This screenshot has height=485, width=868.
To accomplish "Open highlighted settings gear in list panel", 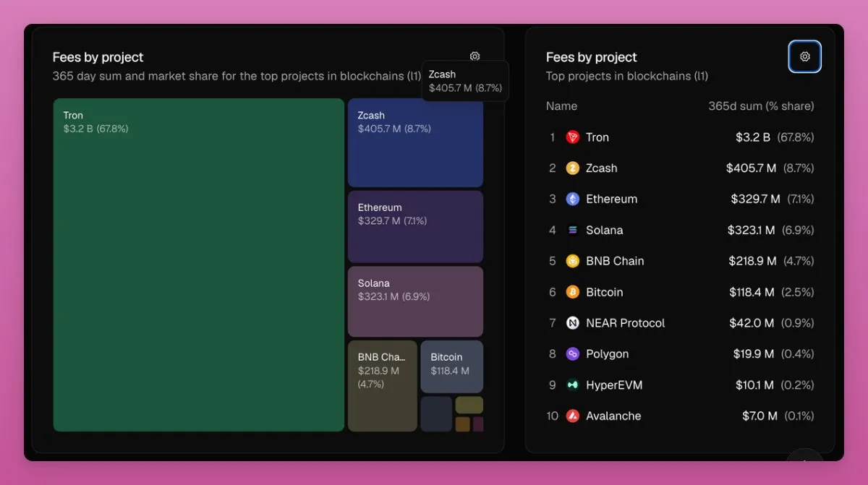I will coord(804,56).
